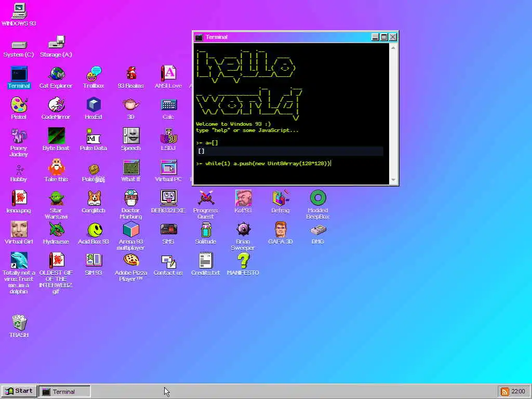Minimize the Terminal window
Image resolution: width=532 pixels, height=399 pixels.
point(375,37)
